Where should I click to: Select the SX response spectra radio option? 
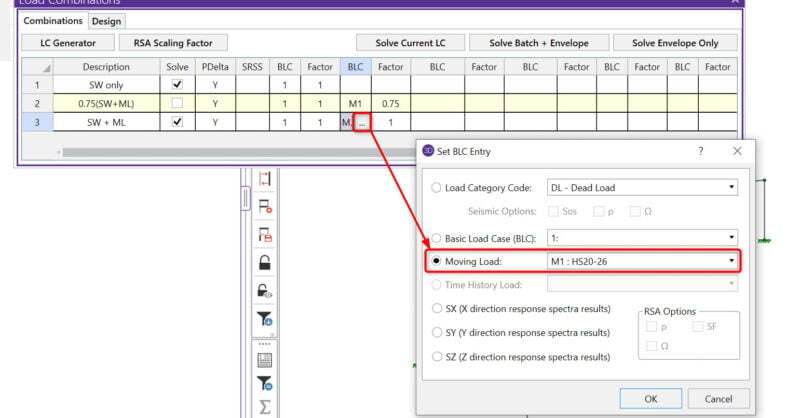[x=436, y=309]
